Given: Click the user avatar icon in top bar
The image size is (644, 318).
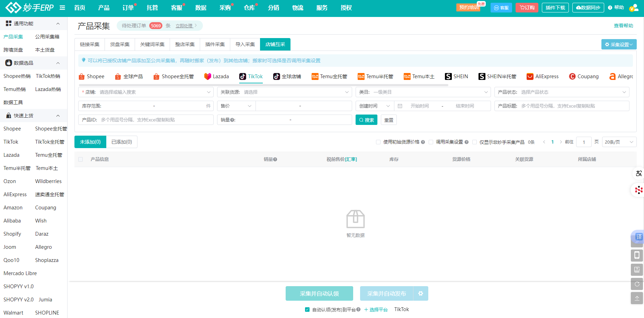Looking at the screenshot, I should pos(634,8).
